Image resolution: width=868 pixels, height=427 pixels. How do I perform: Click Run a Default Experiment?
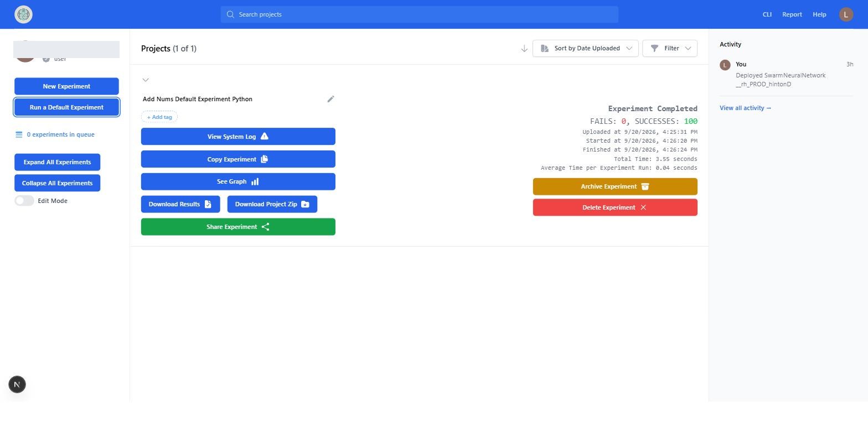point(66,107)
